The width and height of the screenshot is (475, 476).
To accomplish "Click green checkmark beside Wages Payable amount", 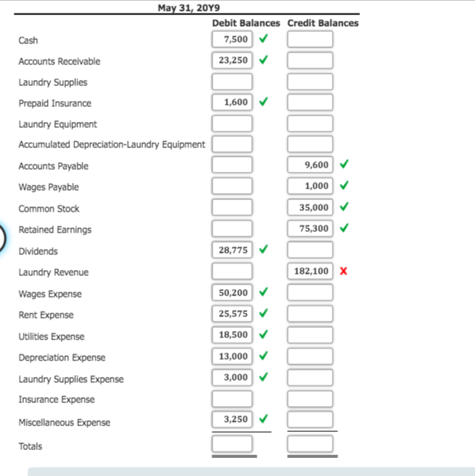I will (x=344, y=185).
